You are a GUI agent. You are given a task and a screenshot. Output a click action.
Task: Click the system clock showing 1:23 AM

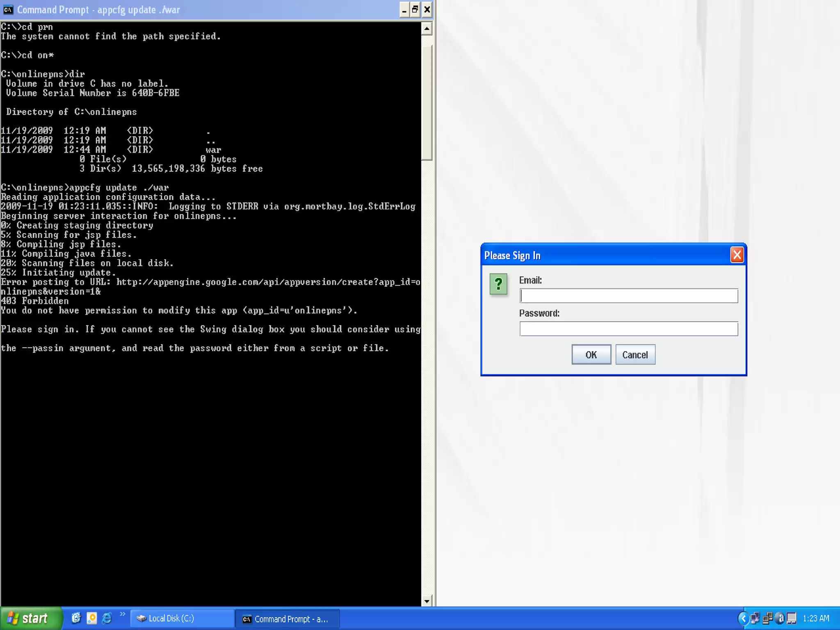(816, 618)
